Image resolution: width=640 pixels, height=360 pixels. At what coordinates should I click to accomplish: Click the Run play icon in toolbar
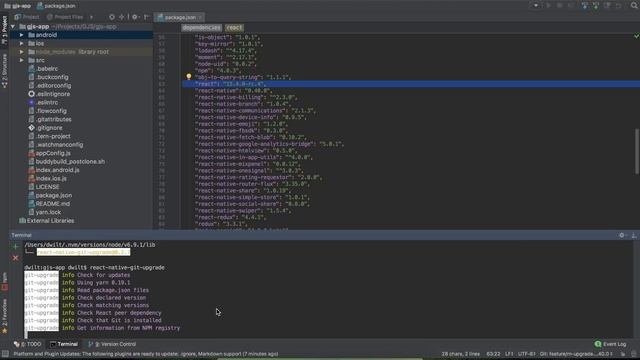tap(549, 6)
